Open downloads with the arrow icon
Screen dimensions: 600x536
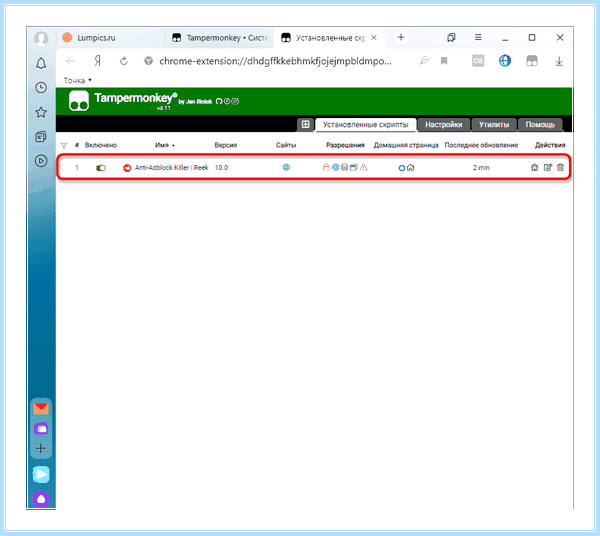[559, 61]
